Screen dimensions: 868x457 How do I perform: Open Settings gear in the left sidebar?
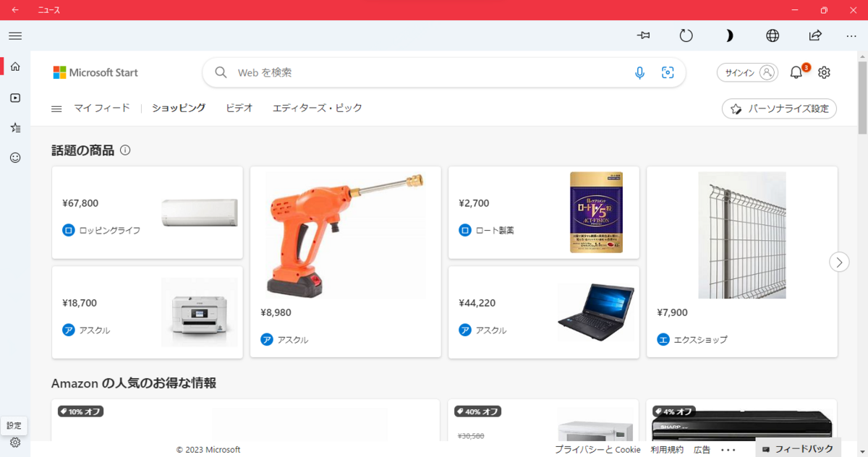tap(15, 443)
